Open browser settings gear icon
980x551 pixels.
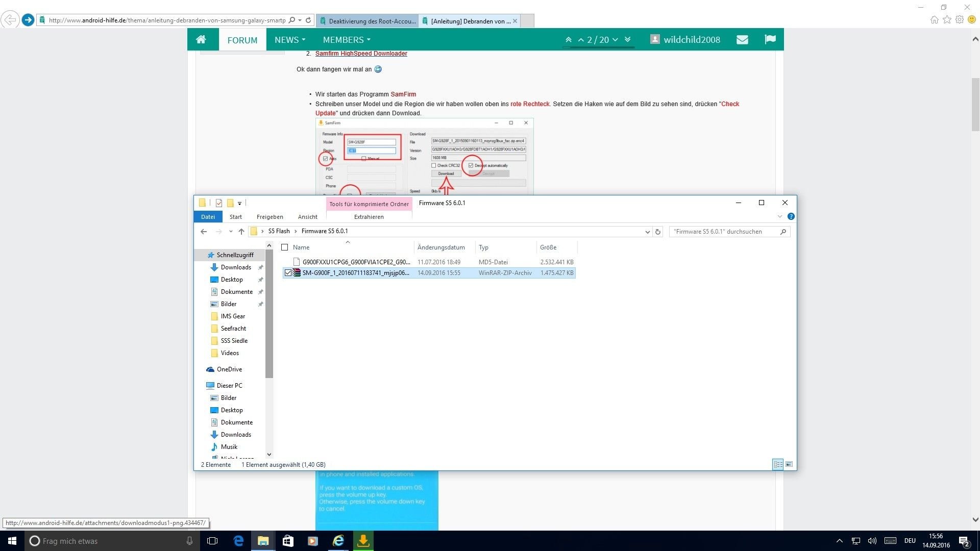pos(960,19)
